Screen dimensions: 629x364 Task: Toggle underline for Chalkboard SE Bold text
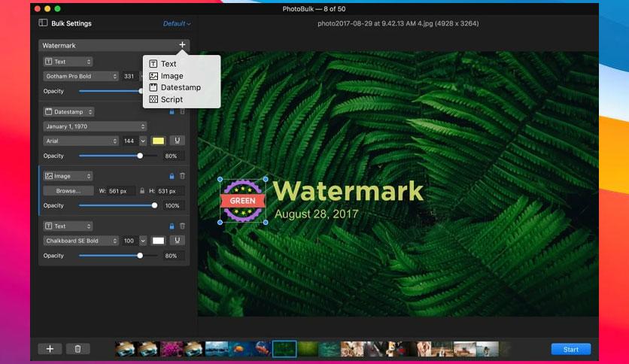pos(177,241)
